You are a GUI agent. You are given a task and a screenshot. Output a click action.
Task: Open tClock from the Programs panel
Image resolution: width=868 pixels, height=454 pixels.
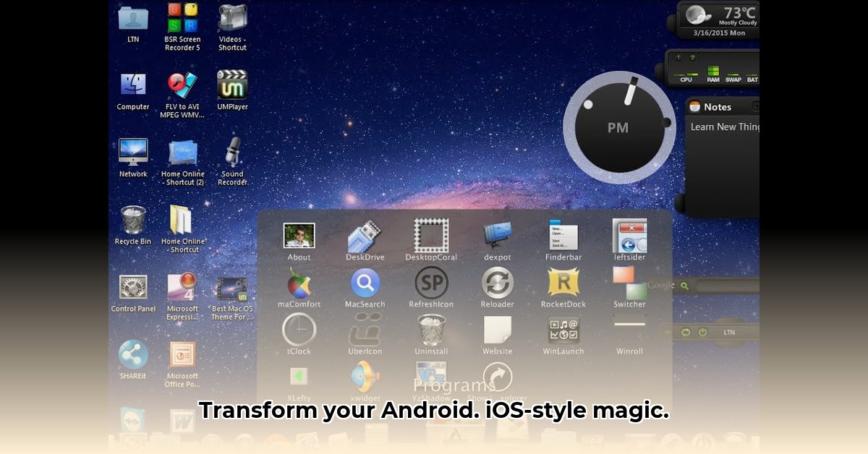(x=298, y=330)
